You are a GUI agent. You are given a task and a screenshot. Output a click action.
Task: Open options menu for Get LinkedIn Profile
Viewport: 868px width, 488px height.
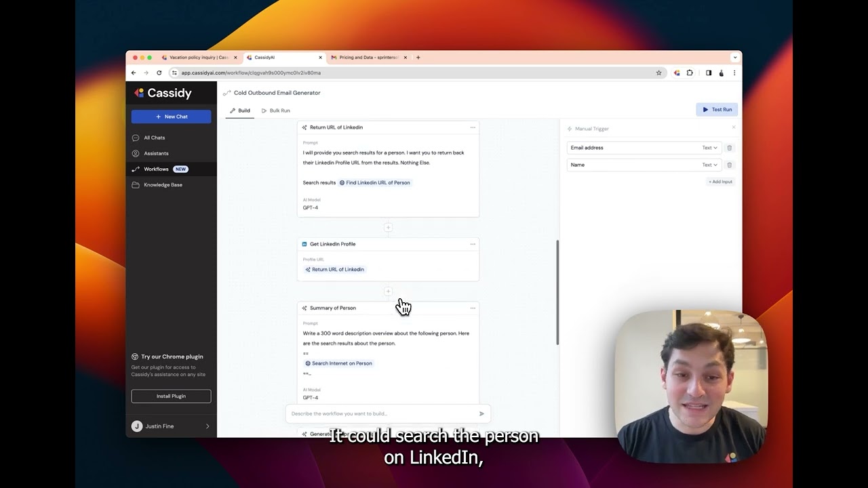(x=473, y=244)
